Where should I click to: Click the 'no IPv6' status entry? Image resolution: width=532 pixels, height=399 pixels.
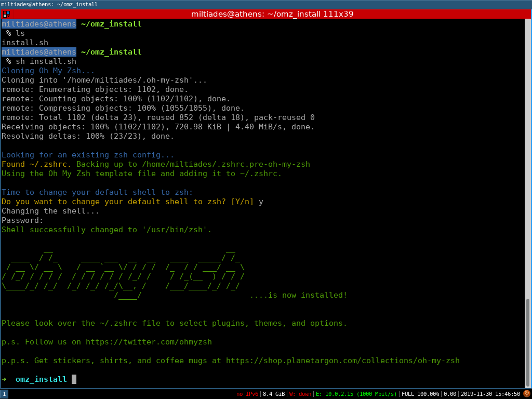coord(247,394)
